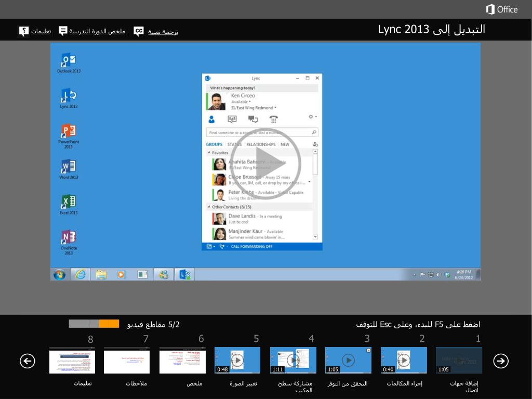Select contact Manjinder Kaur
The image size is (532, 399).
click(x=260, y=234)
